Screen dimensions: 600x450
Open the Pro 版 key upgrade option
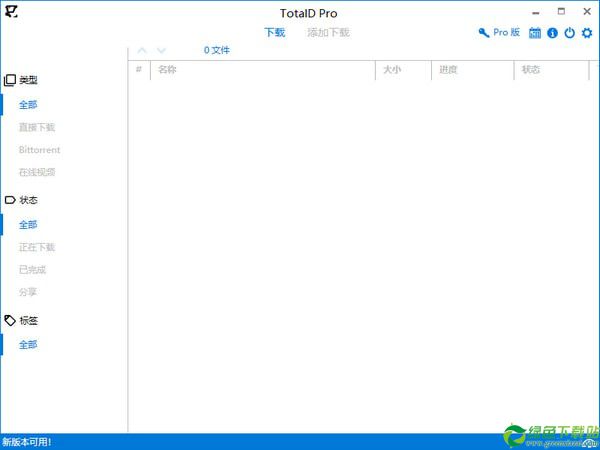(x=499, y=33)
